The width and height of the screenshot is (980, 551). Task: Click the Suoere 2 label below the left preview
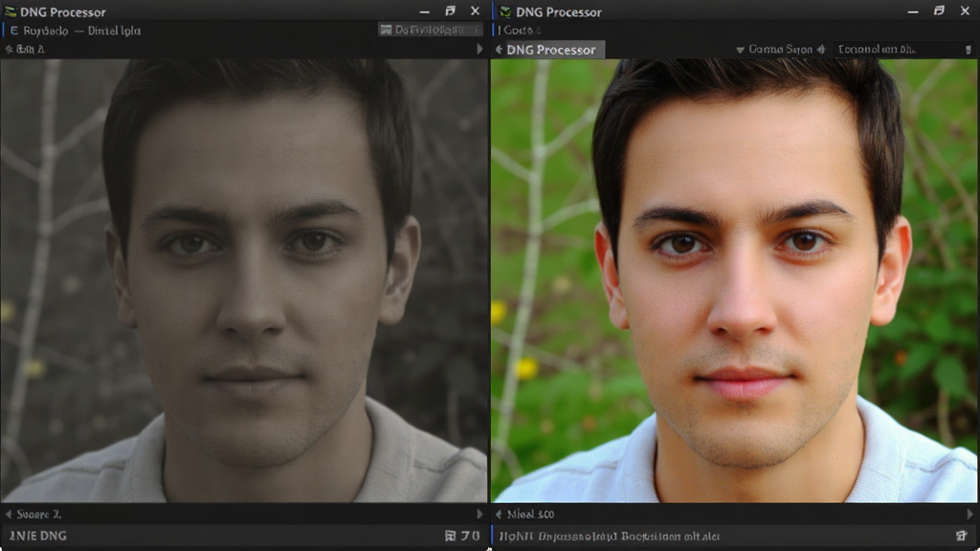coord(38,514)
